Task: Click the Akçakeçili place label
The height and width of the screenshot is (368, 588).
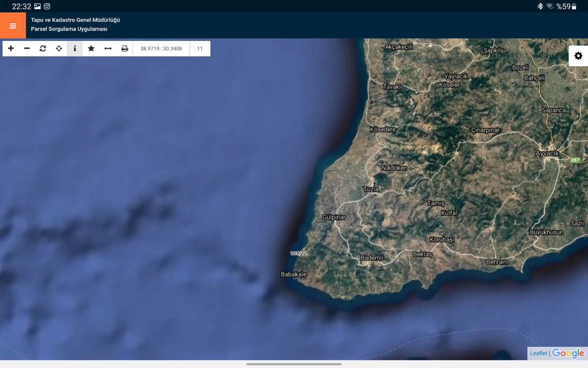Action: [399, 47]
